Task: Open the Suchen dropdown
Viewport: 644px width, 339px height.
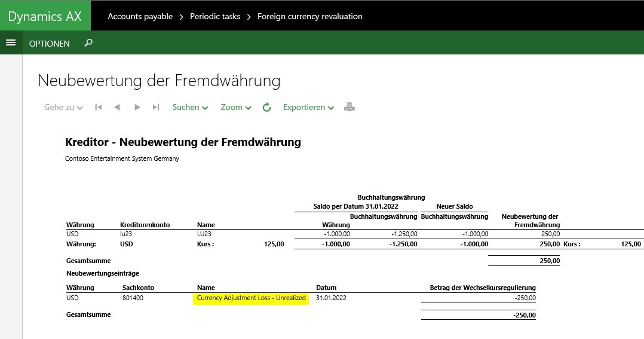Action: (190, 108)
